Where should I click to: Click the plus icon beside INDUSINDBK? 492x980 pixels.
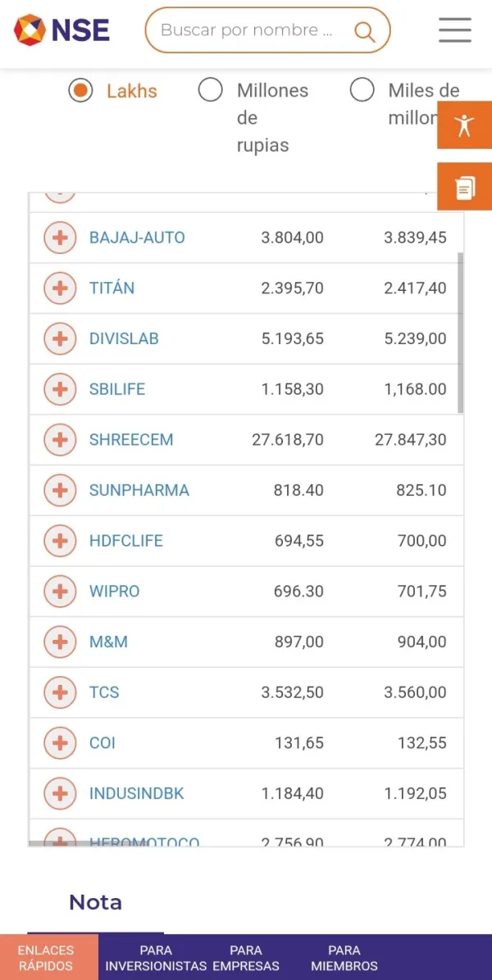pos(60,794)
